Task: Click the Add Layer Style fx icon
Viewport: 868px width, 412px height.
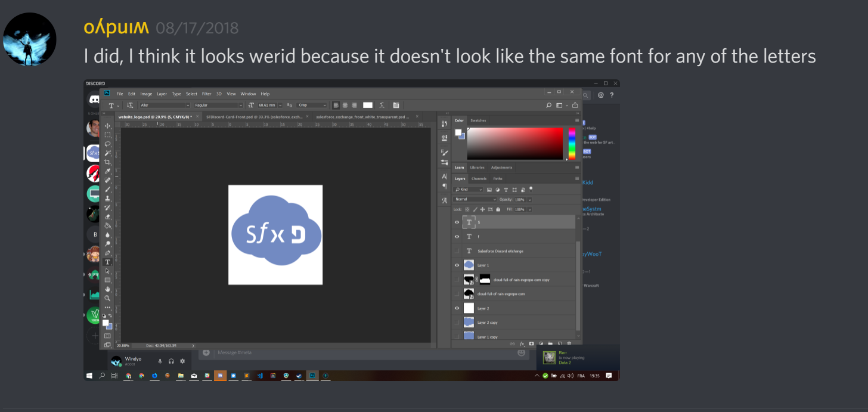Action: click(x=522, y=343)
